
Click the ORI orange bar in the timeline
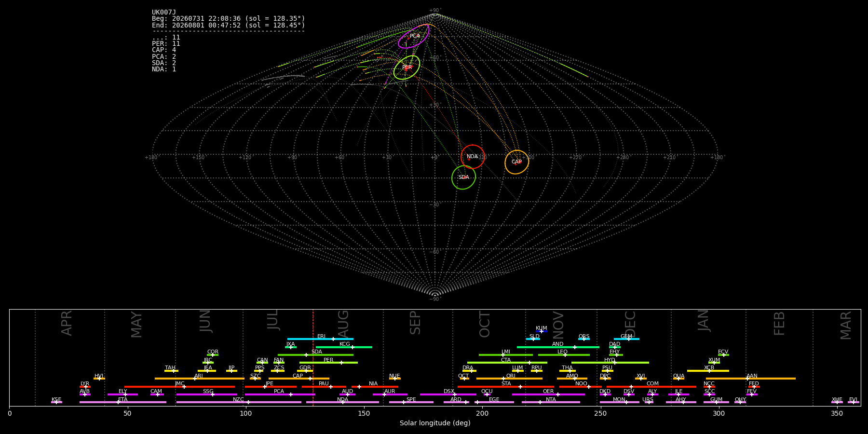(509, 379)
